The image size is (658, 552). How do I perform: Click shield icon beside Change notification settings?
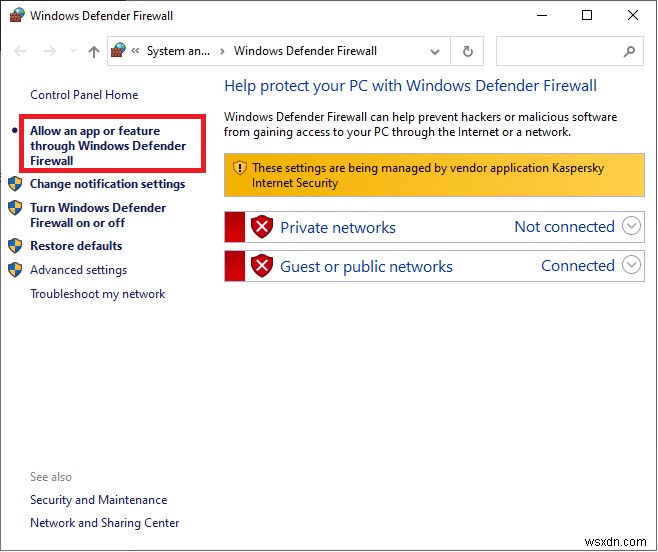[15, 184]
